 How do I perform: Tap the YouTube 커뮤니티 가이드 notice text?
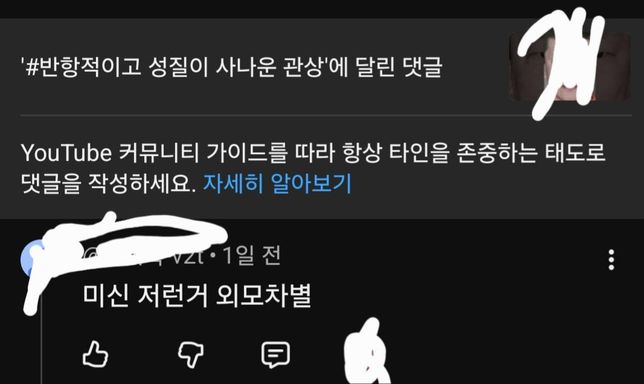coord(313,168)
